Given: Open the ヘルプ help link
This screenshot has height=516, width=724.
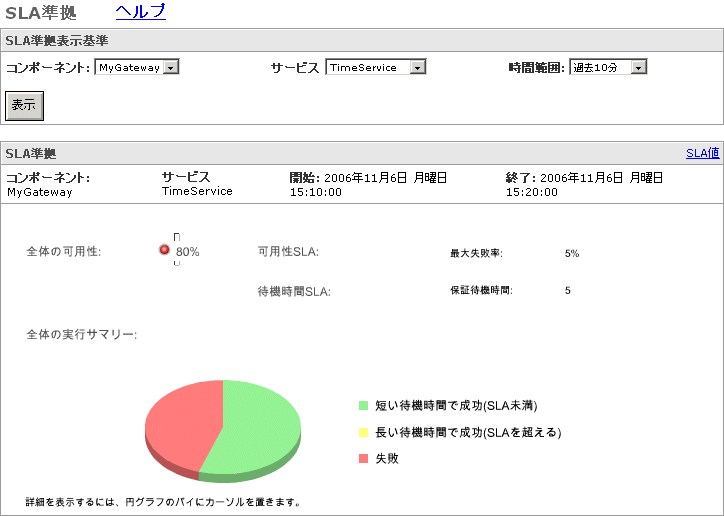Looking at the screenshot, I should pyautogui.click(x=140, y=12).
